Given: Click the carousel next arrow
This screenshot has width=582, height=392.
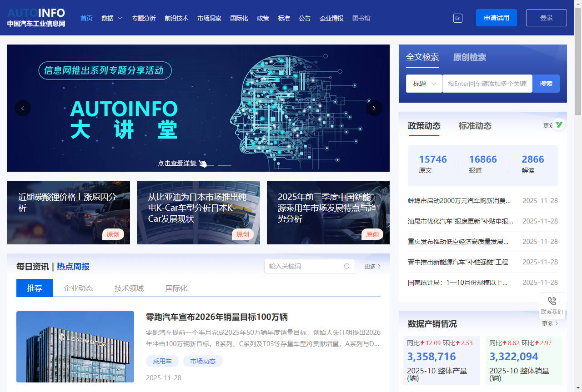Looking at the screenshot, I should click(x=374, y=108).
